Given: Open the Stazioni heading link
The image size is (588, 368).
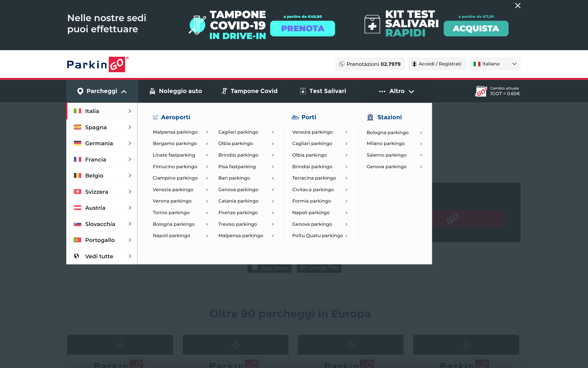Looking at the screenshot, I should coord(390,117).
